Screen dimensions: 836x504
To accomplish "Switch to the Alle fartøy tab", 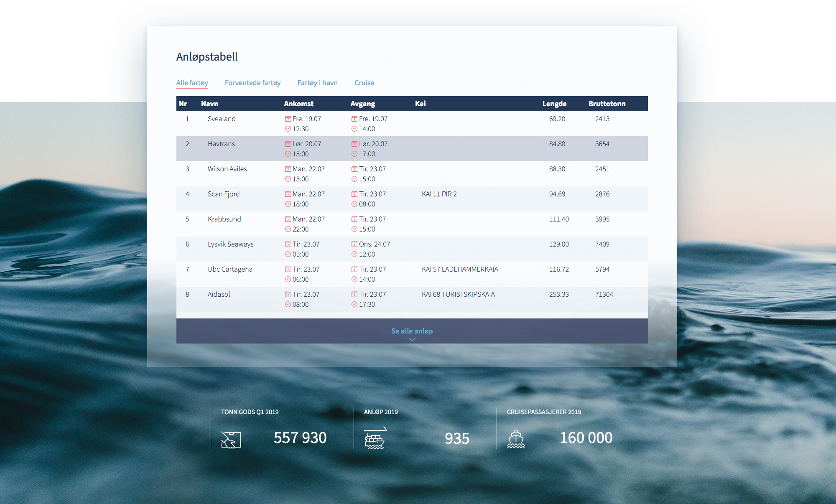I will tap(192, 83).
